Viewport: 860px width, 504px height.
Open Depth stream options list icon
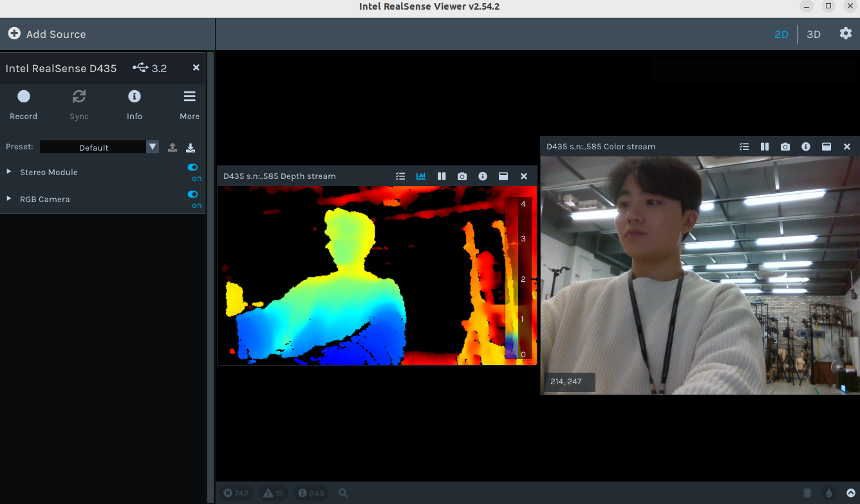400,176
